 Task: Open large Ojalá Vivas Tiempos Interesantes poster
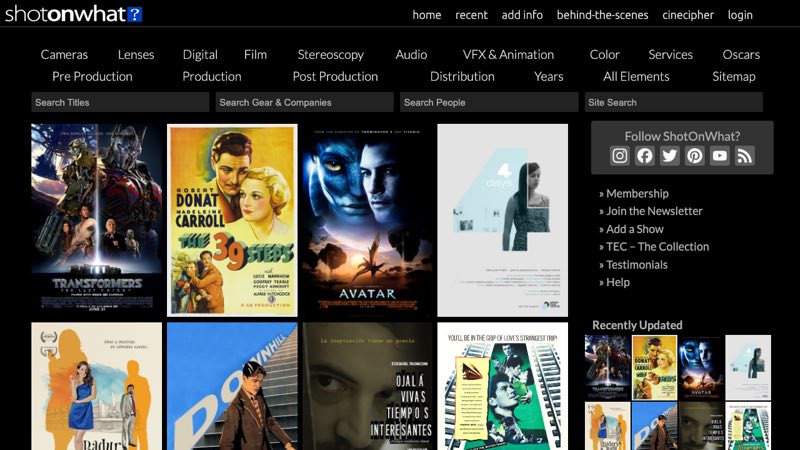click(367, 386)
